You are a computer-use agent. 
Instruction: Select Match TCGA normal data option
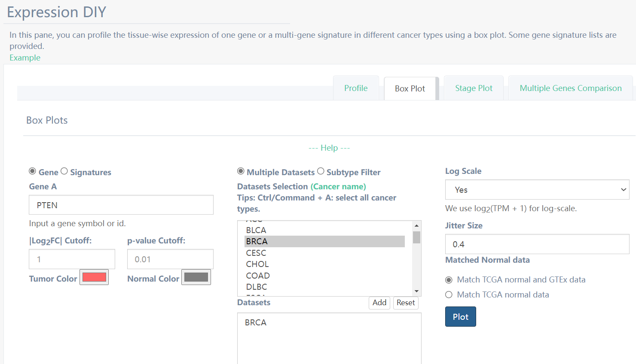pos(449,295)
